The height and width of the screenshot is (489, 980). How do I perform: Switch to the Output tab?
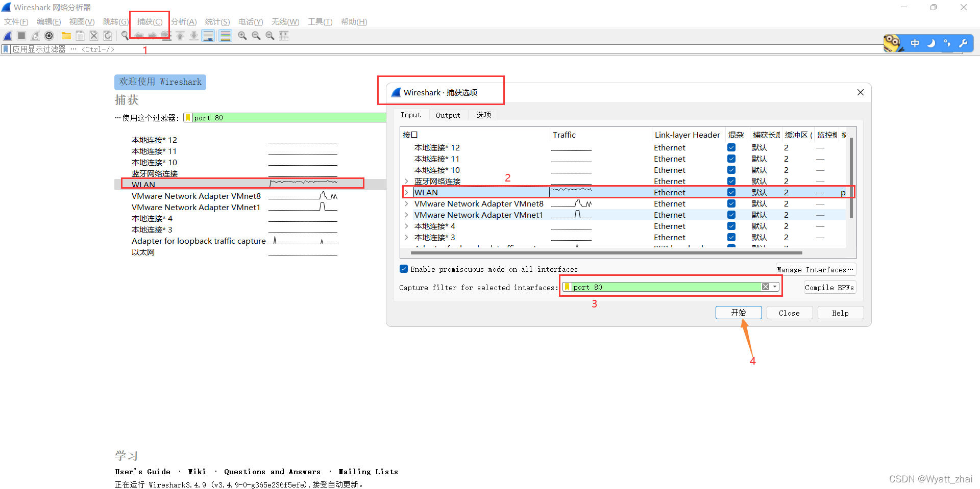pos(448,115)
